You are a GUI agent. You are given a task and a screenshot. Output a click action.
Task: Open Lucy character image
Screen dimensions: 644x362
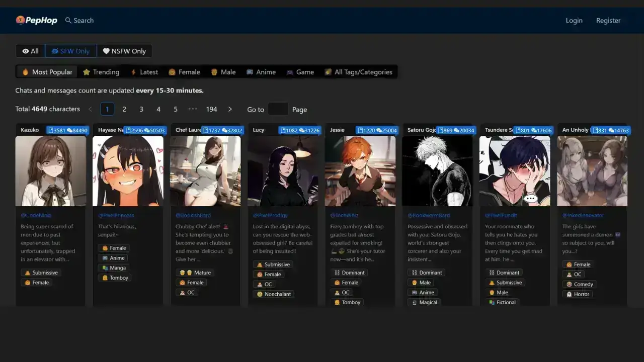click(x=283, y=171)
